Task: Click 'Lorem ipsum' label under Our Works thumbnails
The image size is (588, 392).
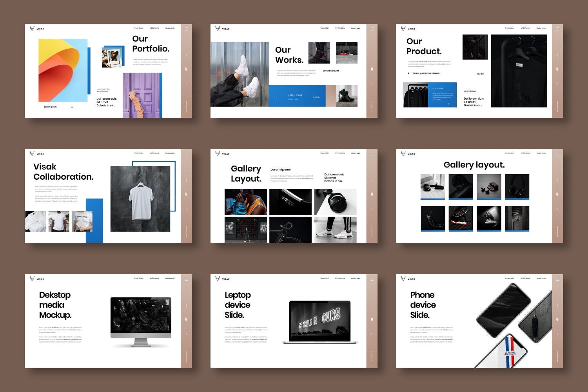Action: 331,71
